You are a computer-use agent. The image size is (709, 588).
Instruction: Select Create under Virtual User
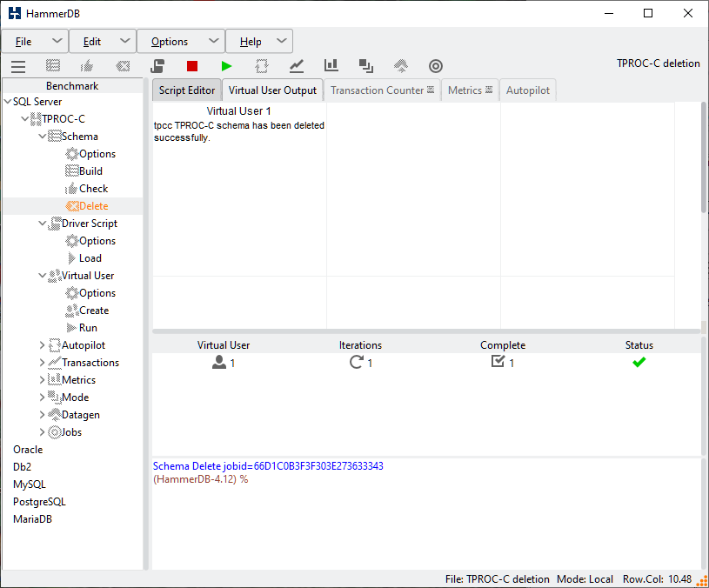[88, 311]
